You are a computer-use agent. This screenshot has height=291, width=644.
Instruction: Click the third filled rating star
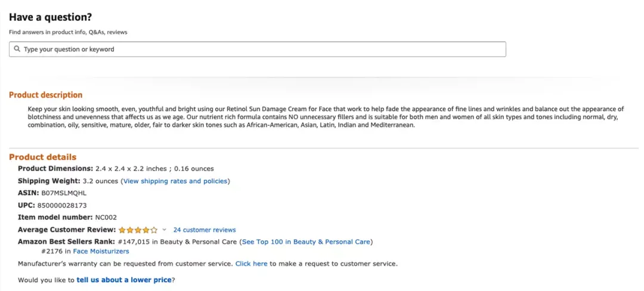pyautogui.click(x=138, y=230)
